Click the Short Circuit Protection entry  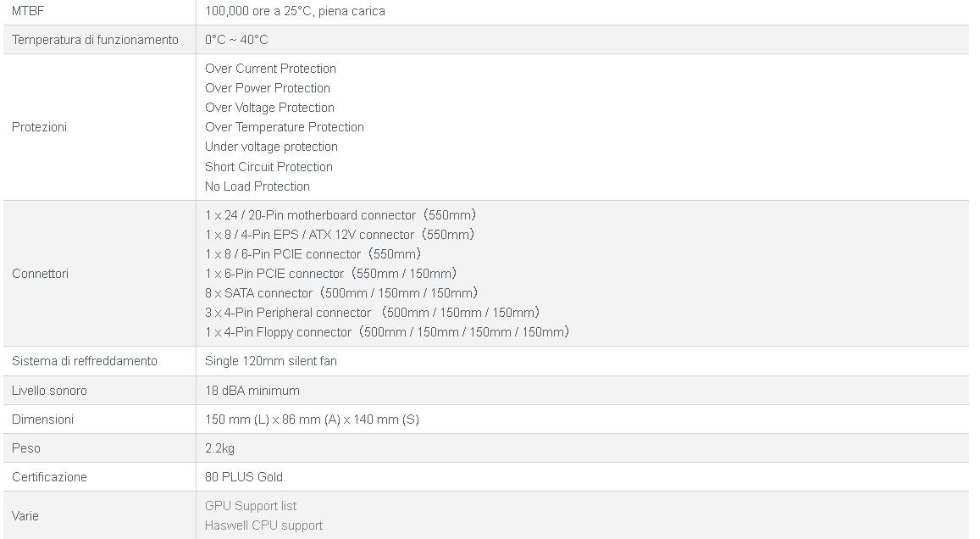(x=269, y=167)
